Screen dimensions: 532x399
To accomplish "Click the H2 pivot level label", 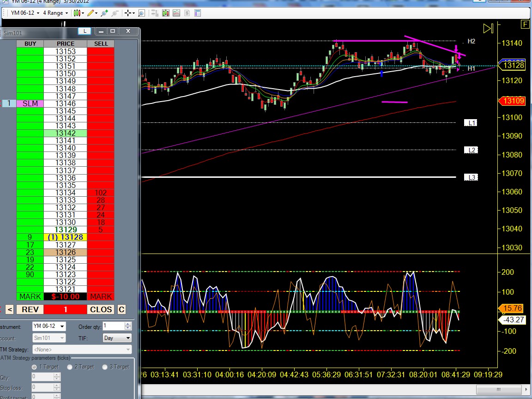I will click(471, 42).
